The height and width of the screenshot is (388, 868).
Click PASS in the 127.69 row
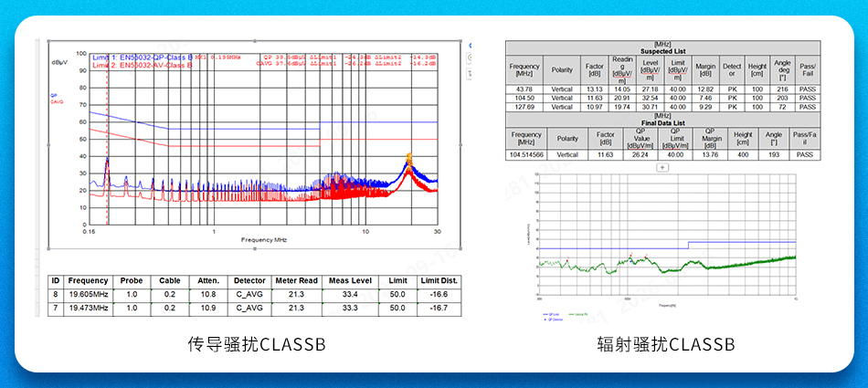click(808, 107)
